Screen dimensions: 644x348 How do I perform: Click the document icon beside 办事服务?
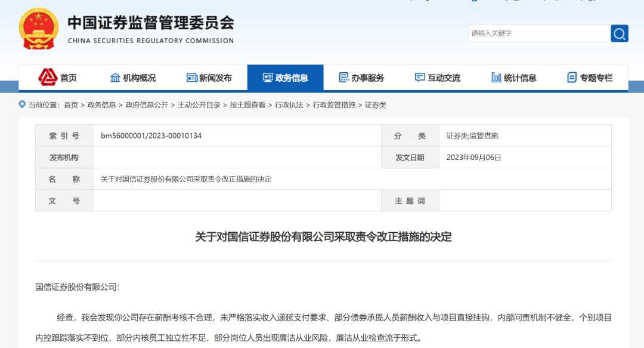pos(344,78)
